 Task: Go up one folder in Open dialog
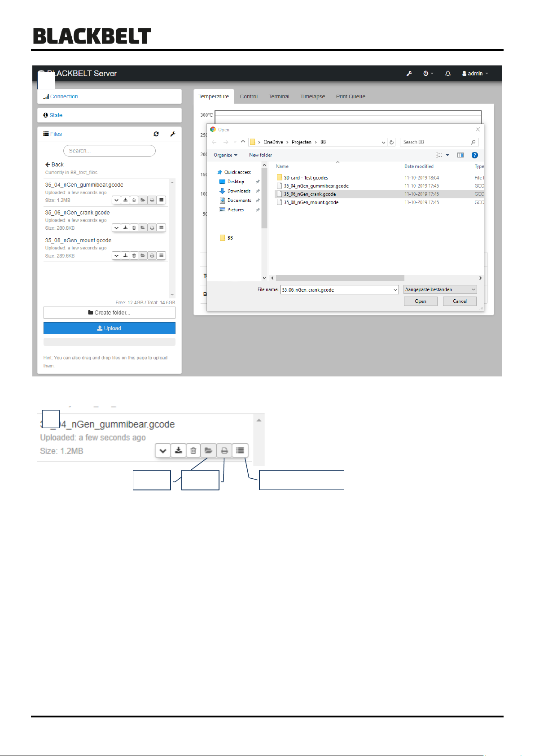[x=243, y=142]
